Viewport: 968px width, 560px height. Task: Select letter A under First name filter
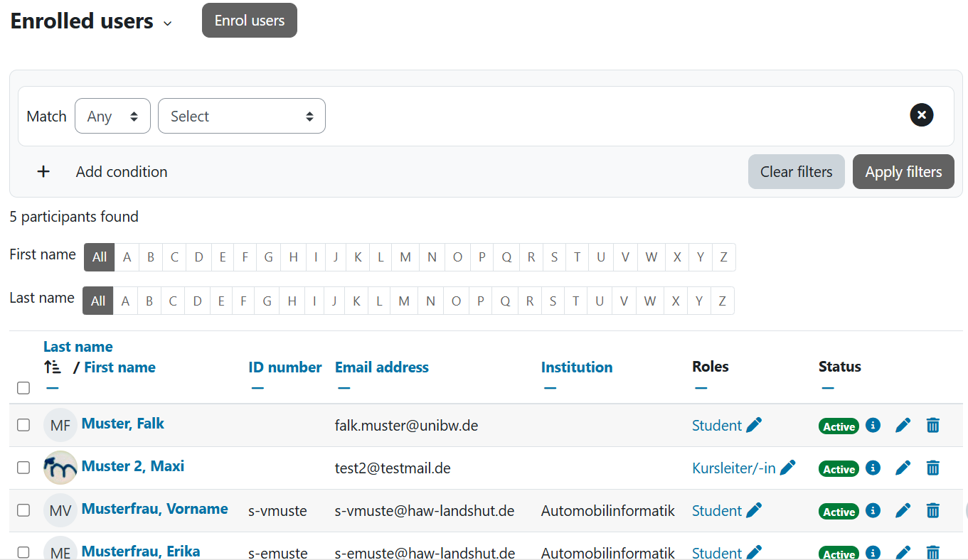pyautogui.click(x=127, y=257)
